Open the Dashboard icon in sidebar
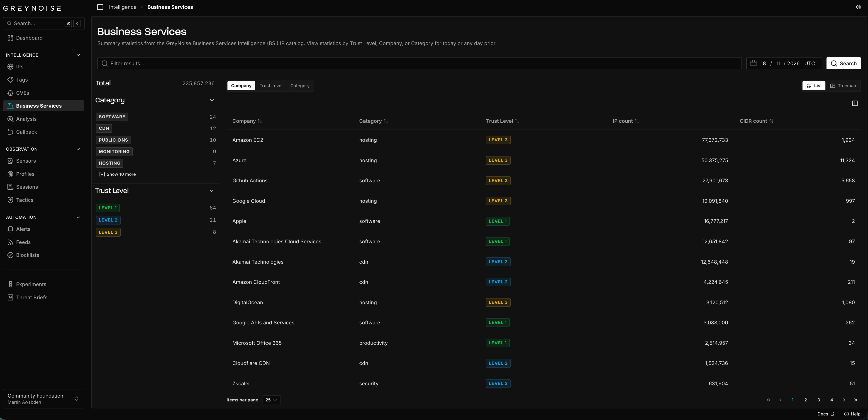The height and width of the screenshot is (420, 868). 10,38
